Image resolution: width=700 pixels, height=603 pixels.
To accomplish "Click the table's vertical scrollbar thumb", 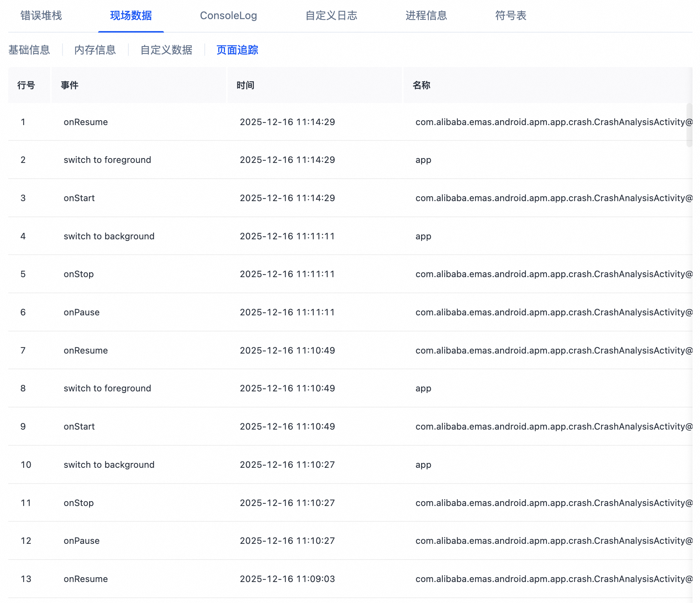I will click(x=689, y=125).
